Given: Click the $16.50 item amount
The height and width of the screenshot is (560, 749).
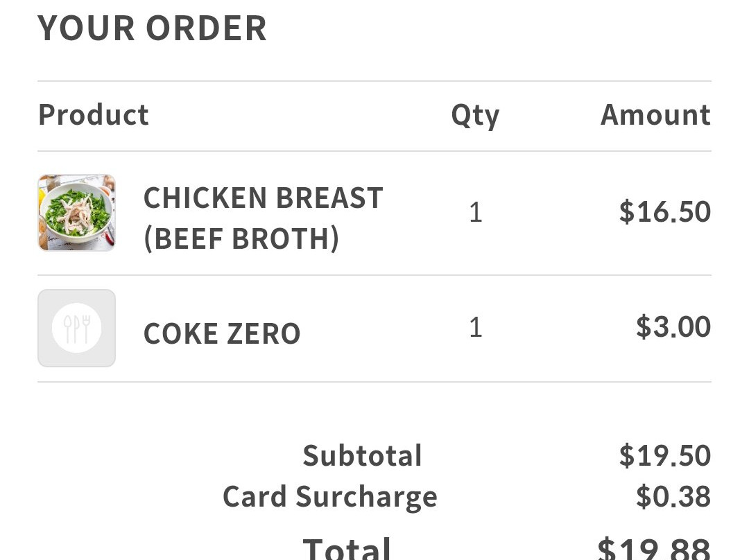Looking at the screenshot, I should click(664, 212).
